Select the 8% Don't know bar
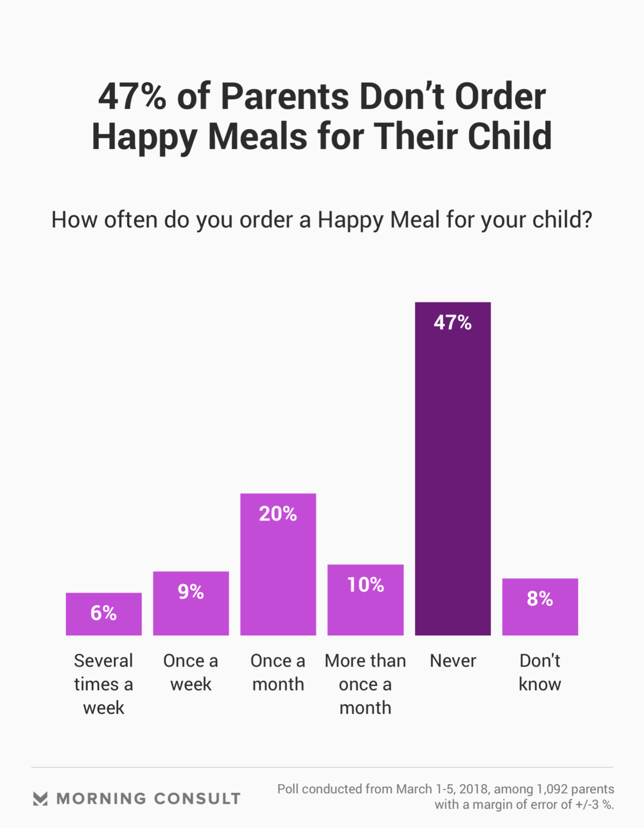Viewport: 644px width, 828px height. (540, 607)
